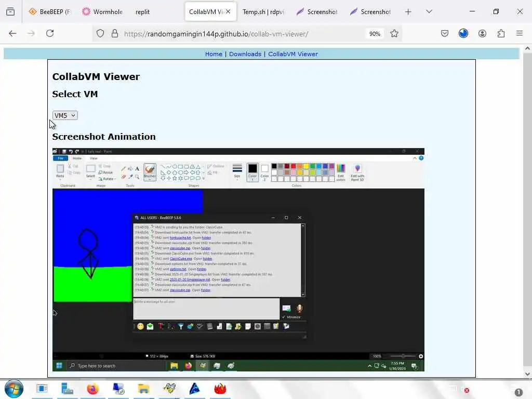This screenshot has height=399, width=532.
Task: Open a new browser tab with plus
Action: 408,12
